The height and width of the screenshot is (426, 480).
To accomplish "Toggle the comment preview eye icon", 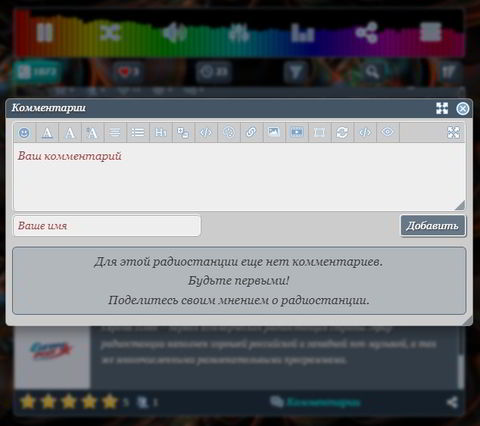I will pyautogui.click(x=387, y=133).
